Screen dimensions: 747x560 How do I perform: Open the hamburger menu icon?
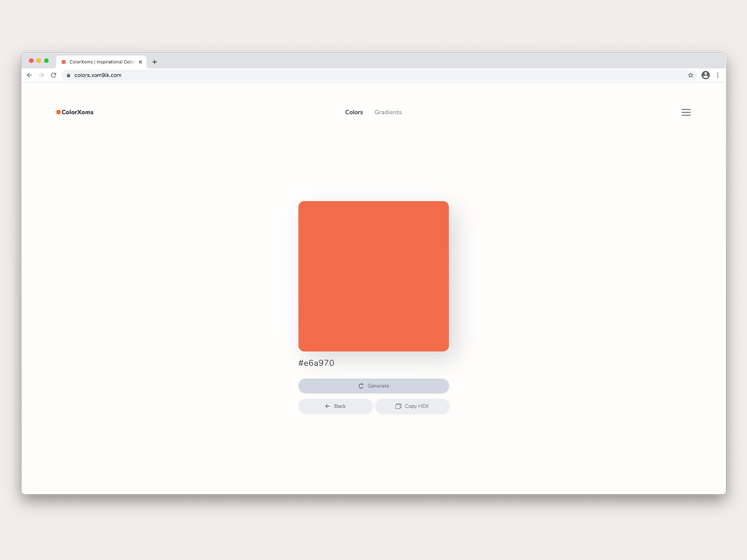tap(686, 112)
